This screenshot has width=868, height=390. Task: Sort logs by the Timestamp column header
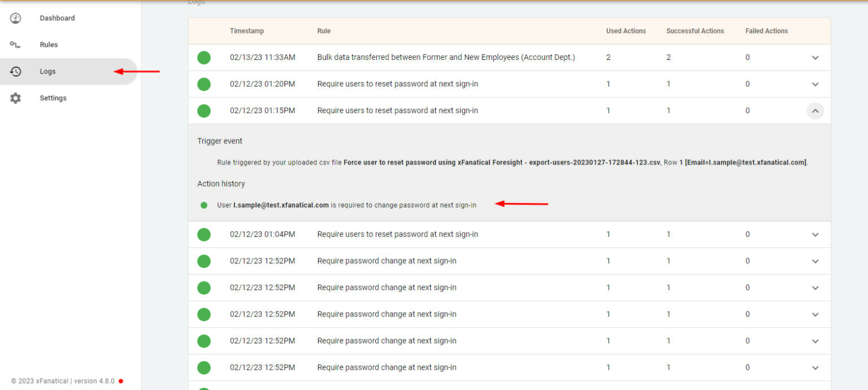247,31
